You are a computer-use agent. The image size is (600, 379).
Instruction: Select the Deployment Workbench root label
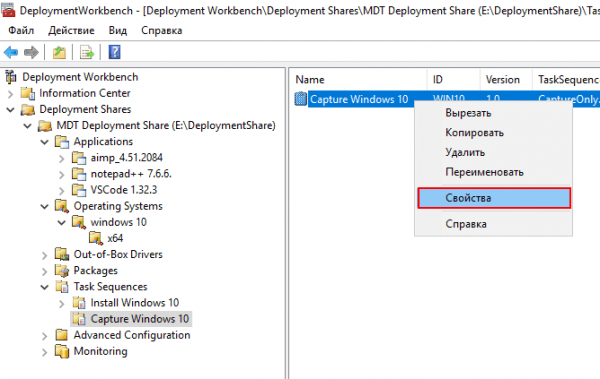(x=80, y=77)
